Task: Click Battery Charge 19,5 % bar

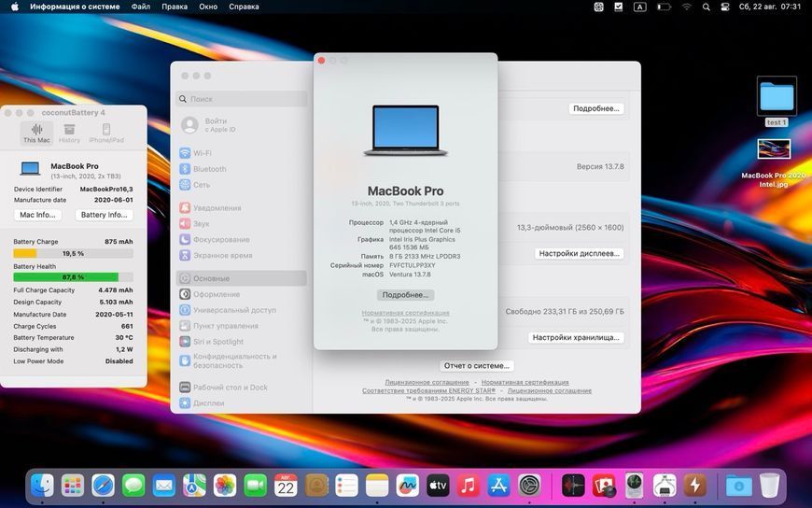Action: click(x=73, y=253)
